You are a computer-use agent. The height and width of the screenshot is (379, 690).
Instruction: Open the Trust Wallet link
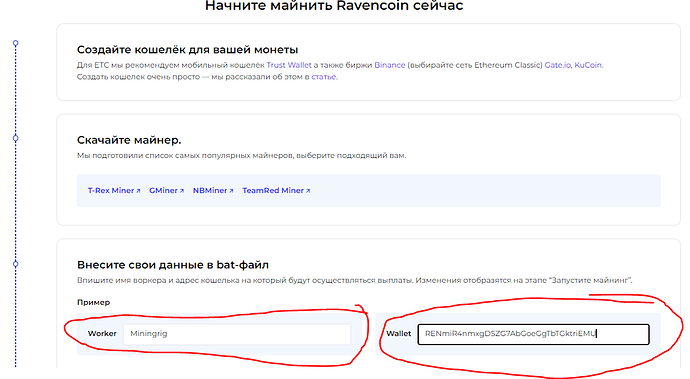(x=289, y=65)
